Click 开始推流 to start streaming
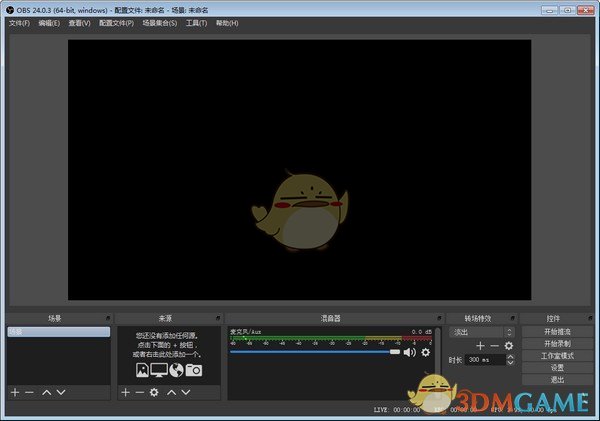 pos(557,331)
